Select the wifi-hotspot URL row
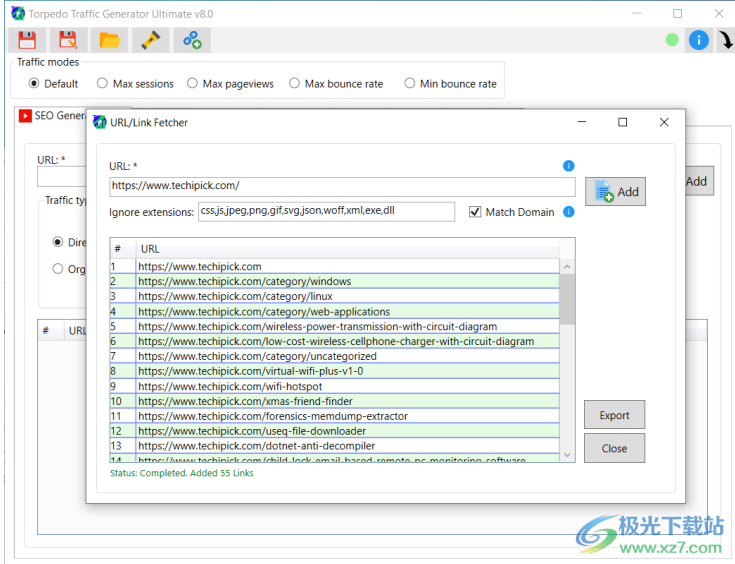735x564 pixels. (335, 386)
